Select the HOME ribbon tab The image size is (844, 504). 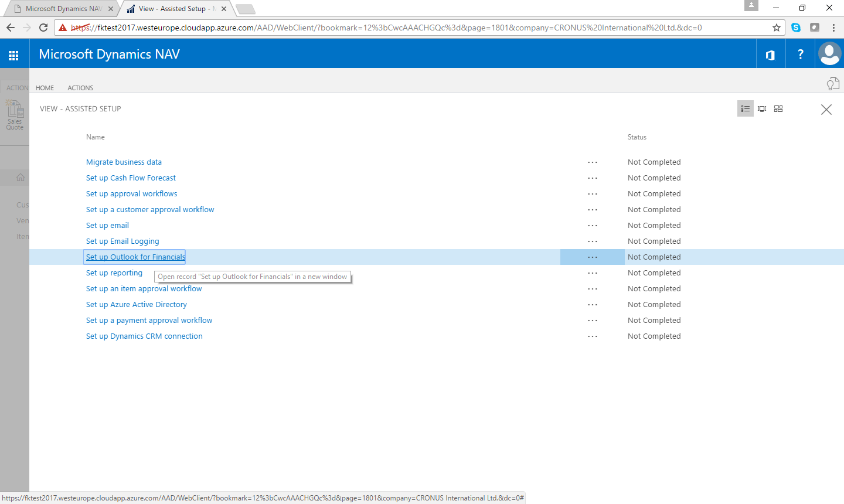point(45,88)
